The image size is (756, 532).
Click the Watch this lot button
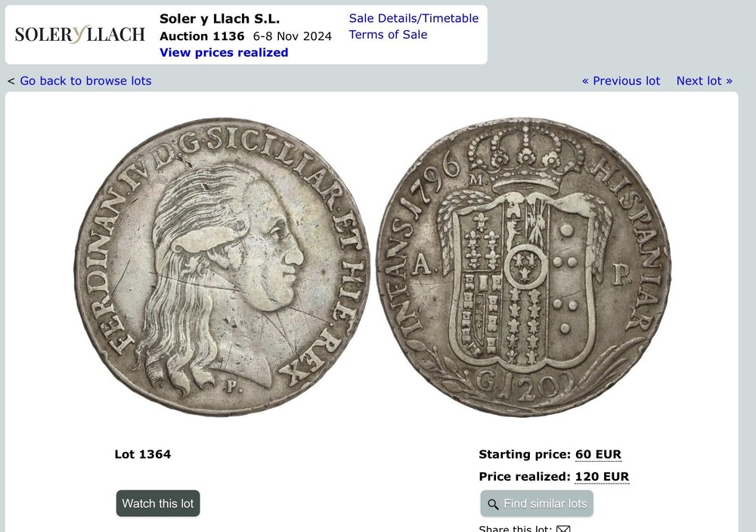click(x=158, y=503)
